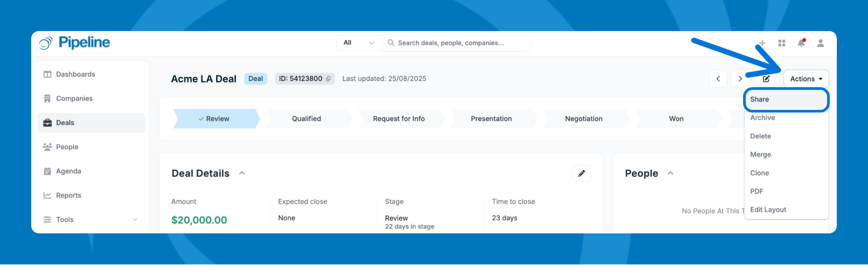Collapse the Deal Details section
Image resolution: width=868 pixels, height=265 pixels.
242,173
